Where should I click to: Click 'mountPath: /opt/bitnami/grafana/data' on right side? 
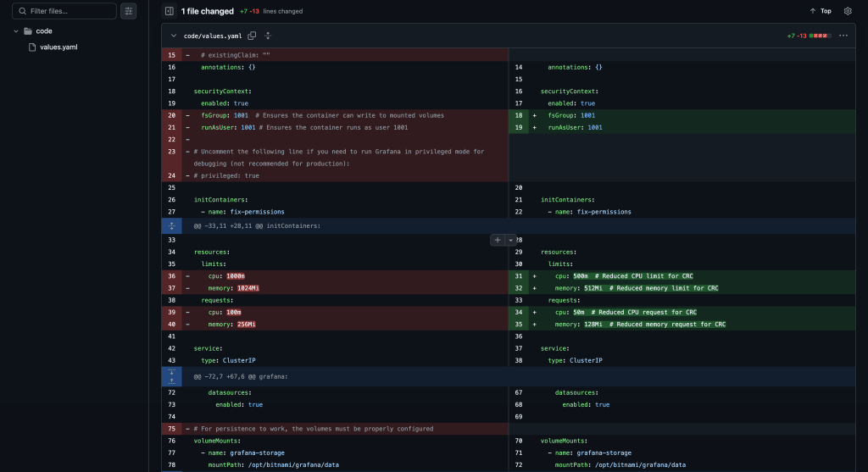(620, 465)
